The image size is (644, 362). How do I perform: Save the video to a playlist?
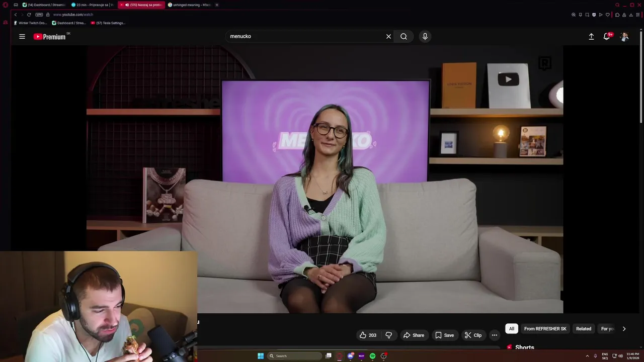(444, 335)
